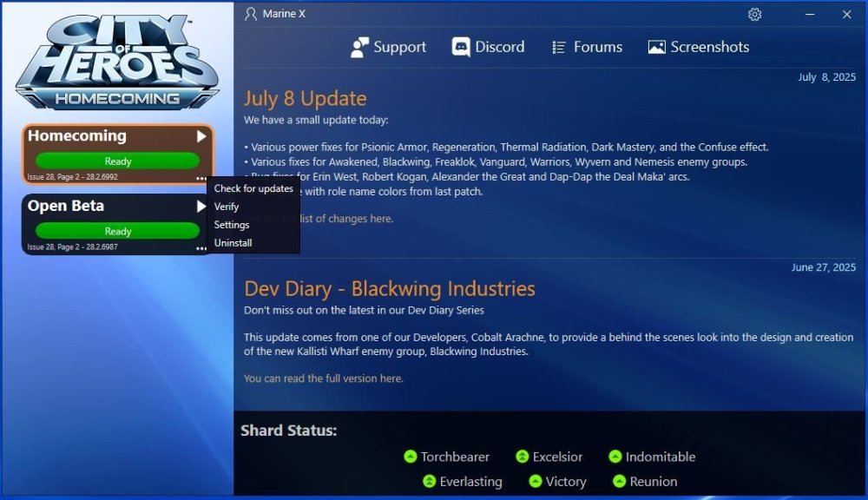868x500 pixels.
Task: Click the Screenshots picture icon
Action: pyautogui.click(x=656, y=48)
